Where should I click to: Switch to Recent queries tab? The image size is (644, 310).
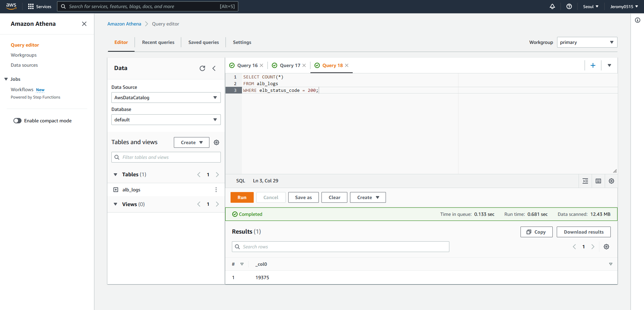pyautogui.click(x=158, y=42)
